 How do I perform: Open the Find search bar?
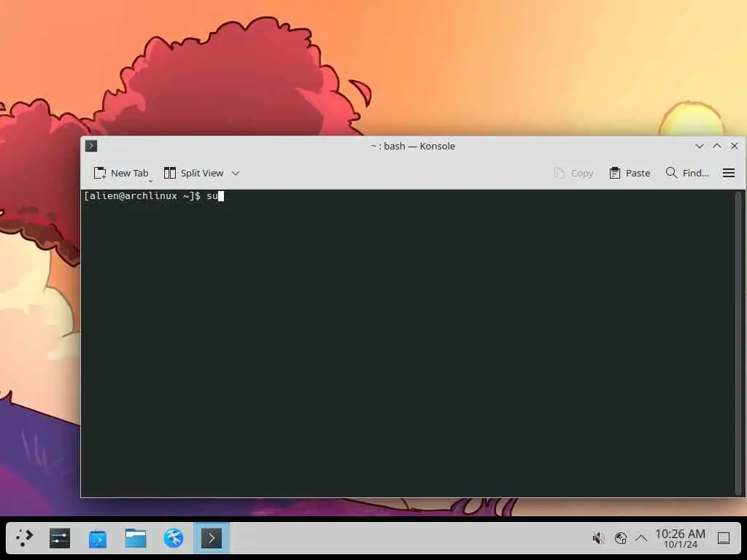point(687,174)
